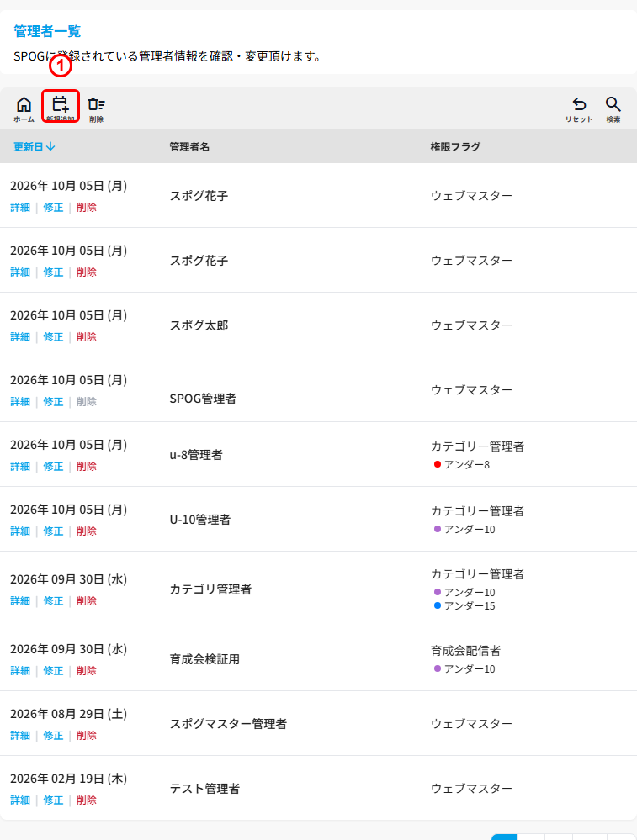Click 削除 for スポグマスター管理者 row
Viewport: 637px width, 840px height.
click(87, 735)
